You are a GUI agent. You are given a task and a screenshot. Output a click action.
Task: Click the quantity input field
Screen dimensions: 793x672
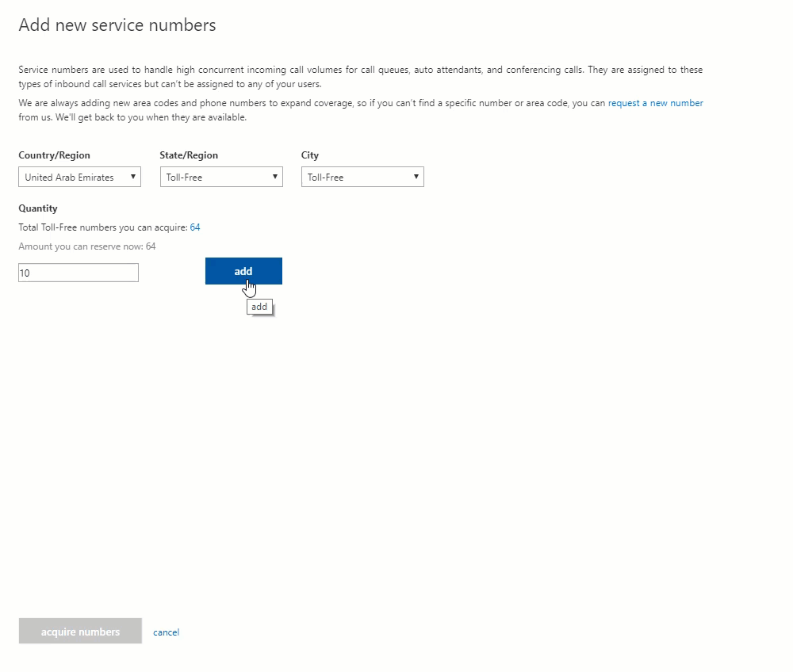[x=79, y=273]
